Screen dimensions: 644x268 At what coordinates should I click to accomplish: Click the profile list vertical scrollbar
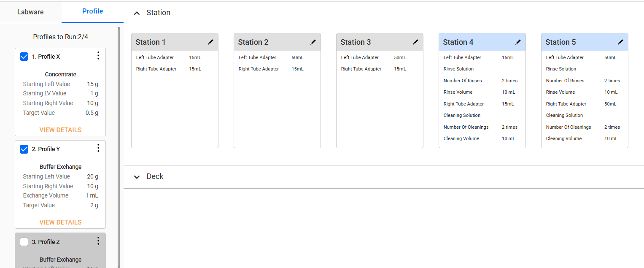(x=119, y=143)
